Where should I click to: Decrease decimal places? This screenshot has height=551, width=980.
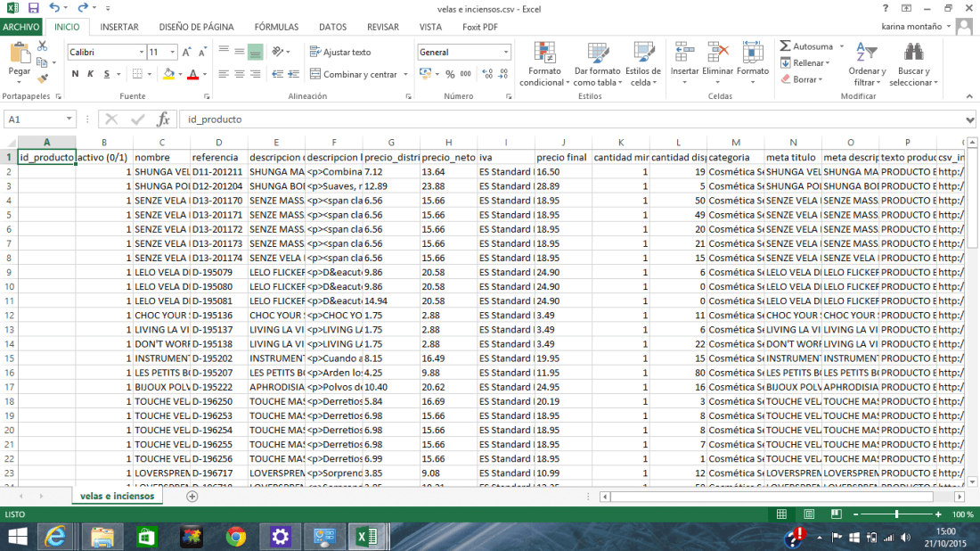(x=503, y=74)
